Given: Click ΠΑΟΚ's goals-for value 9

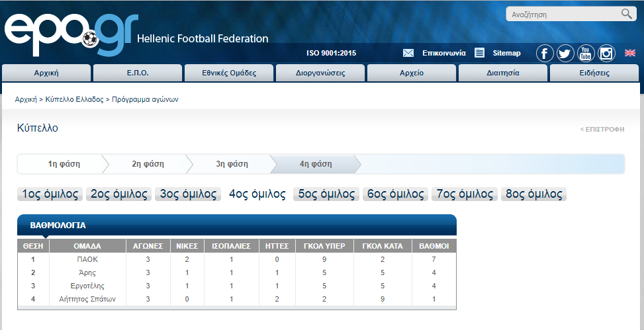Looking at the screenshot, I should click(x=324, y=259).
